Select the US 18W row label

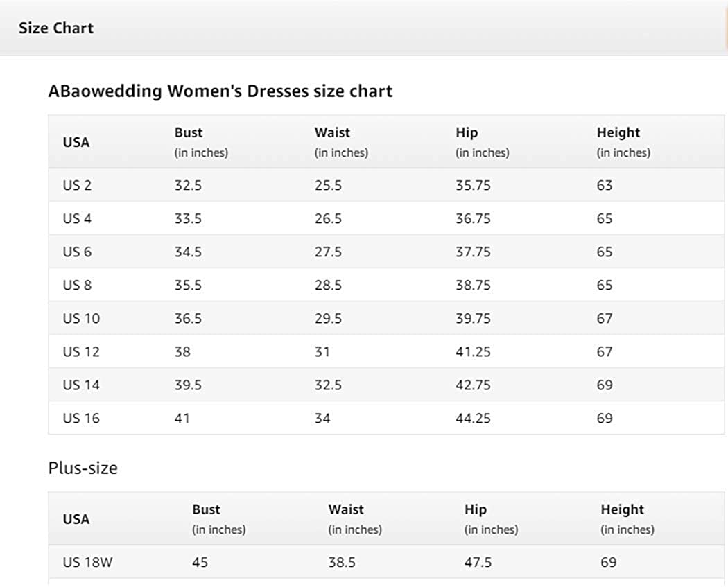[87, 562]
